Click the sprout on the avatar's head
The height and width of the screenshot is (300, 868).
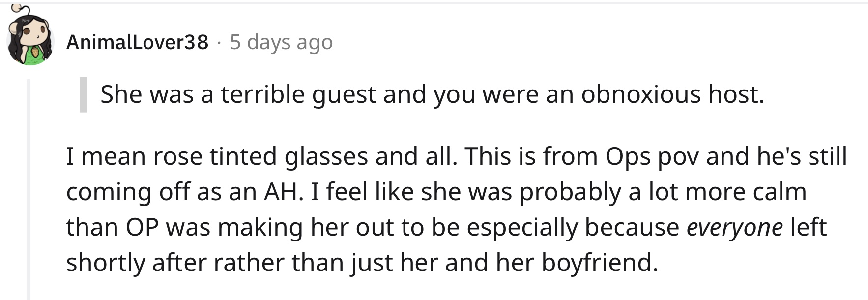[x=18, y=9]
